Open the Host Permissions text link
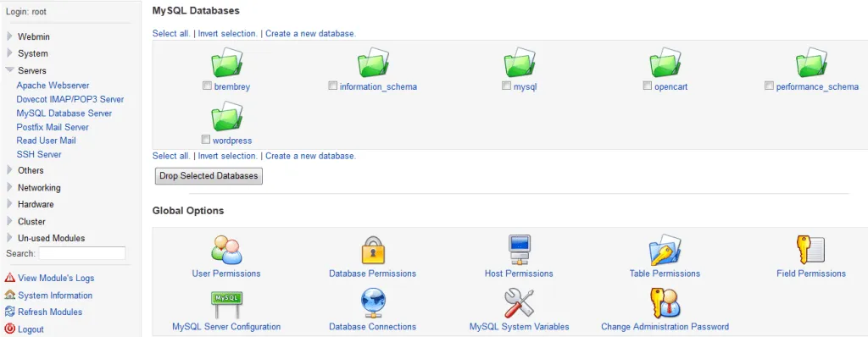Image resolution: width=868 pixels, height=337 pixels. click(x=519, y=273)
